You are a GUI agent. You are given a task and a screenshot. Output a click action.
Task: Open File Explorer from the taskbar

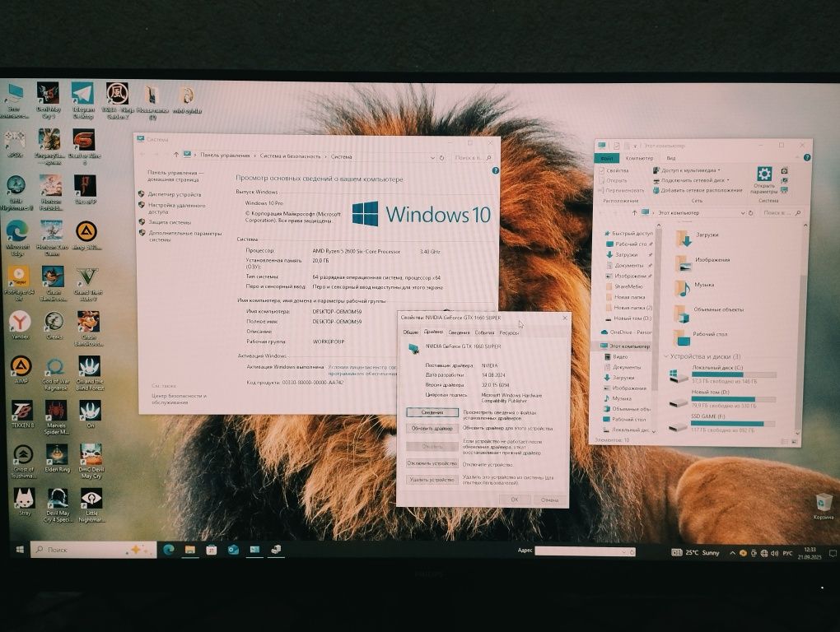click(x=190, y=550)
